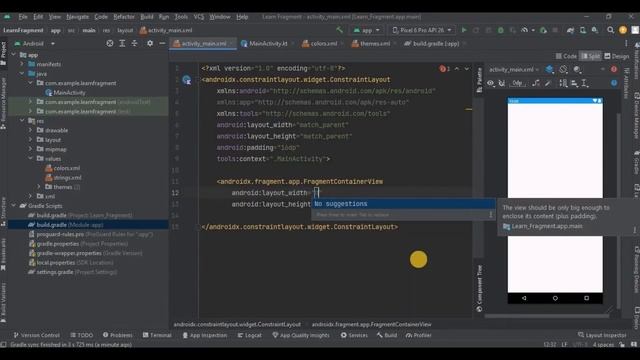Viewport: 640px width, 360px height.
Task: Hide the Project tool window
Action: (162, 43)
